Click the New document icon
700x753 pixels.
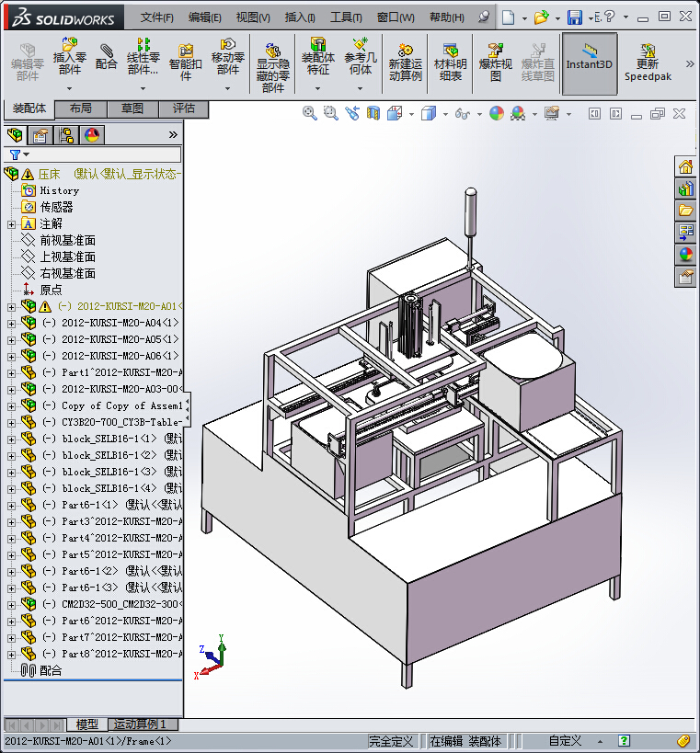tap(509, 17)
